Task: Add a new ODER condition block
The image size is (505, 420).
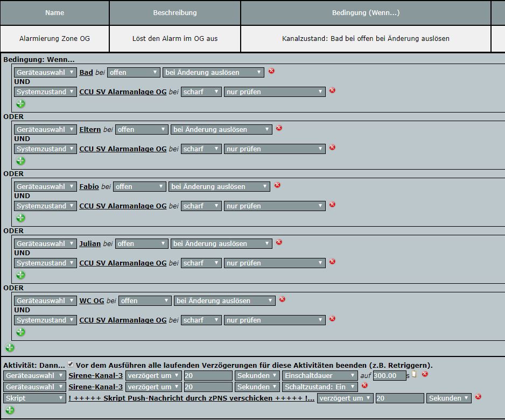Action: [x=10, y=347]
